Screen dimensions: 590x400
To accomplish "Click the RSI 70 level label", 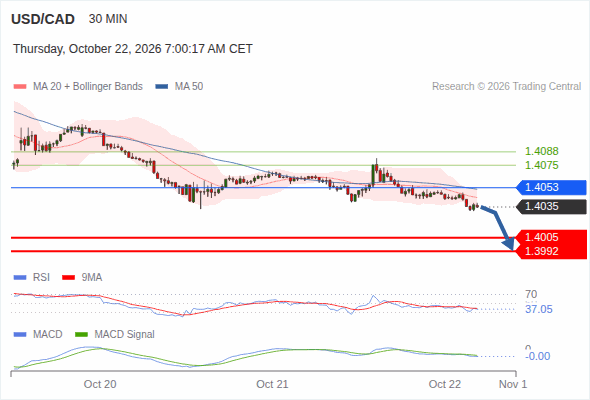I will [x=531, y=294].
